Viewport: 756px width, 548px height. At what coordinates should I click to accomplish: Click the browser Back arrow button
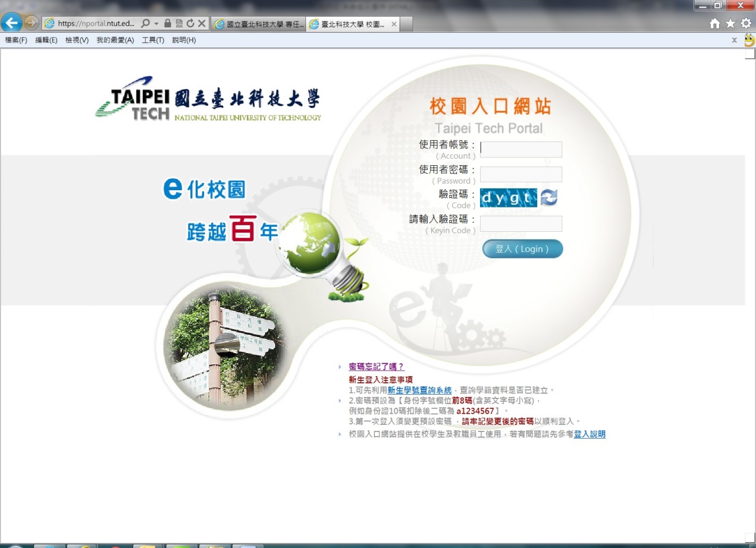(12, 23)
